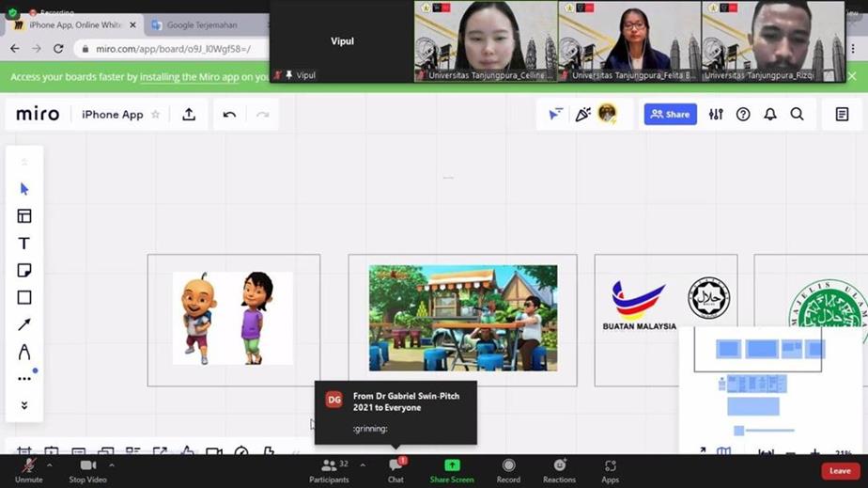Choose the Shape rectangle tool

click(x=24, y=297)
